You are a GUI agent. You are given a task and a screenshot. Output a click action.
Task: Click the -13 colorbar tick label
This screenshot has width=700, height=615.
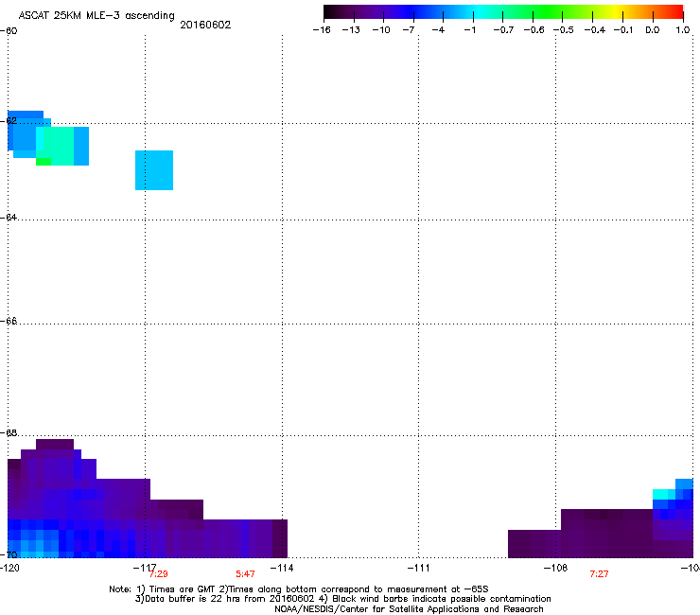(351, 30)
